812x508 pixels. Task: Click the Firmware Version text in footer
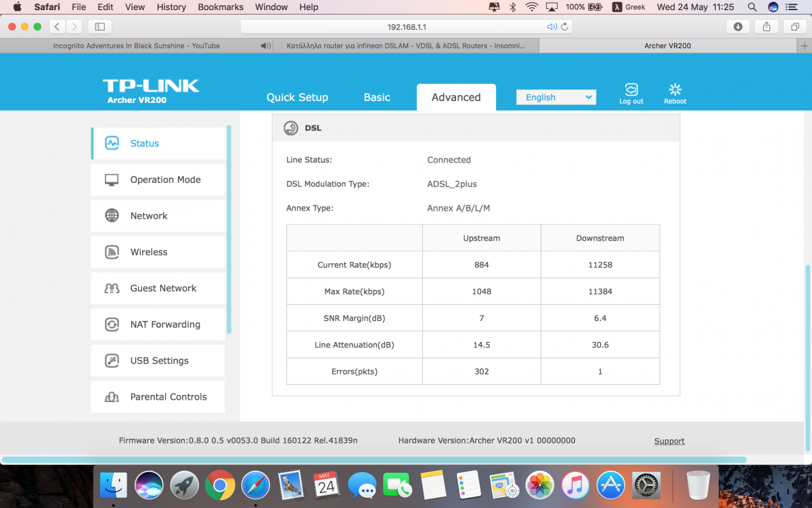click(238, 440)
